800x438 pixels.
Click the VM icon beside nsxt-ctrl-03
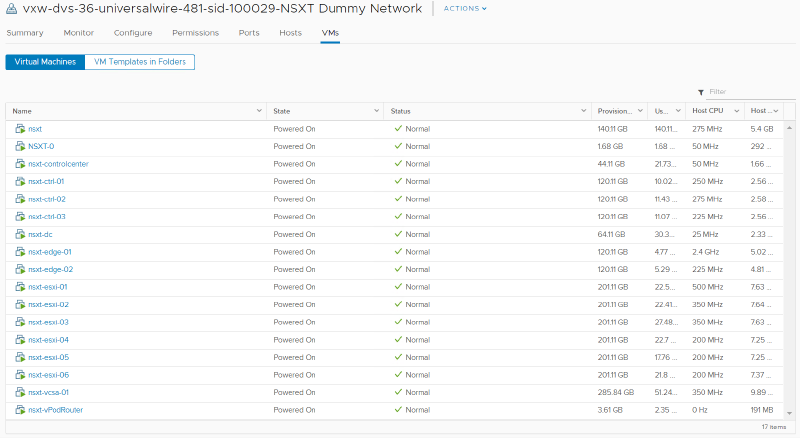[20, 216]
